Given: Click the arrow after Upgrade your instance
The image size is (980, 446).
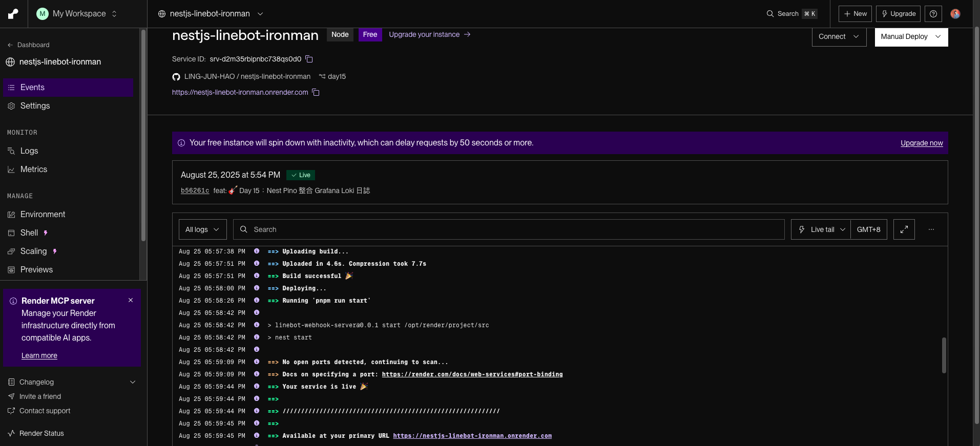Looking at the screenshot, I should point(467,34).
